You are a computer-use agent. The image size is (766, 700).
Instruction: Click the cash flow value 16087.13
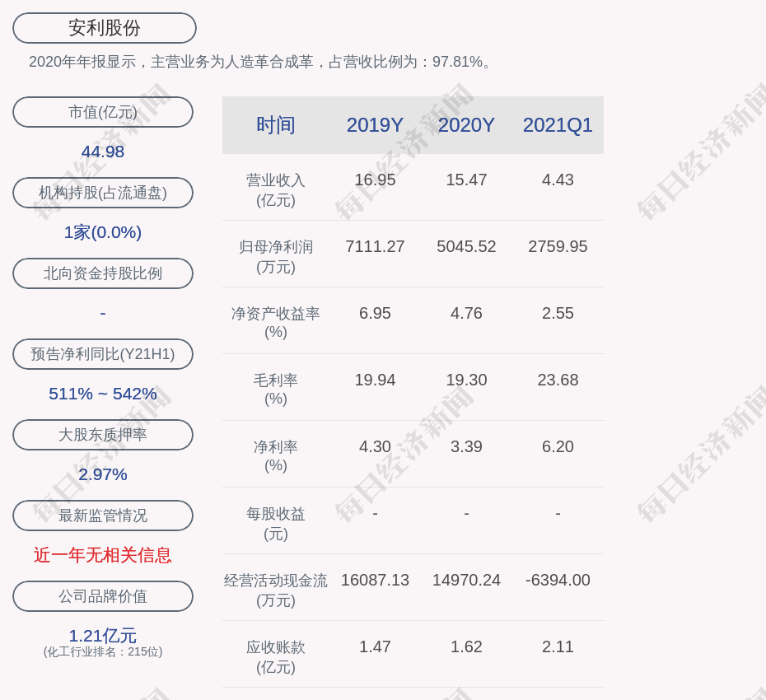(375, 580)
